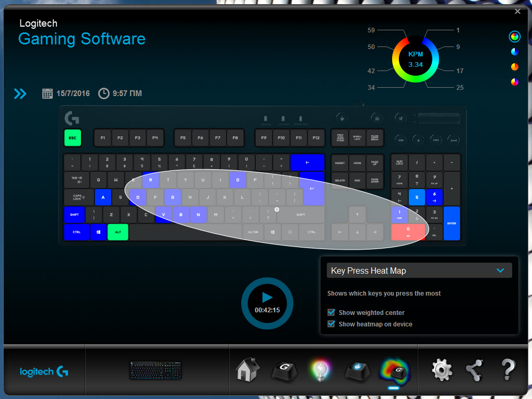Click the blue numpad 6 key

coord(434,197)
